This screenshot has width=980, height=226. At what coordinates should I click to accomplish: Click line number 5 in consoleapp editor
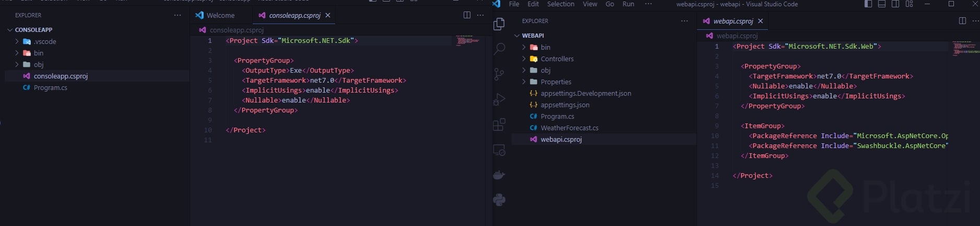209,80
